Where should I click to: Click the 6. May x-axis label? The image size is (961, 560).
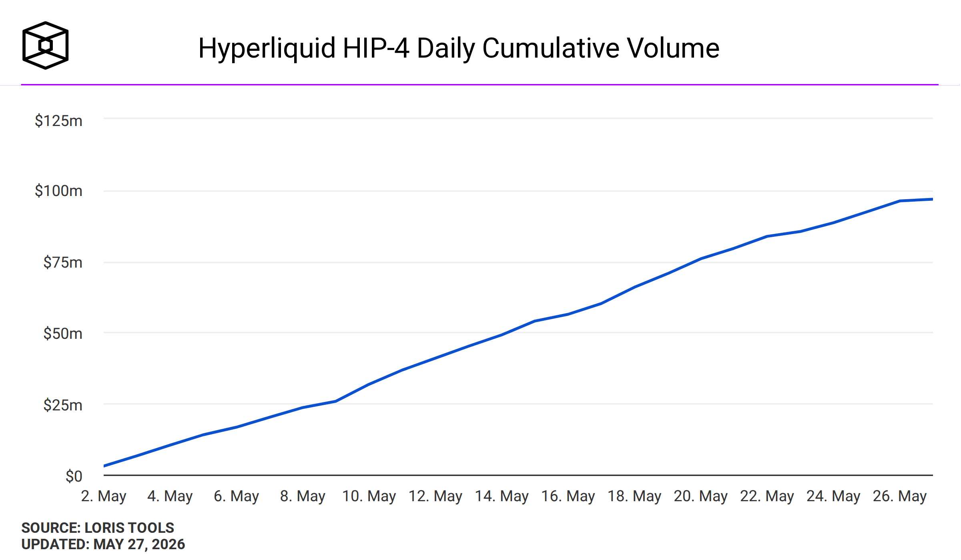point(237,496)
